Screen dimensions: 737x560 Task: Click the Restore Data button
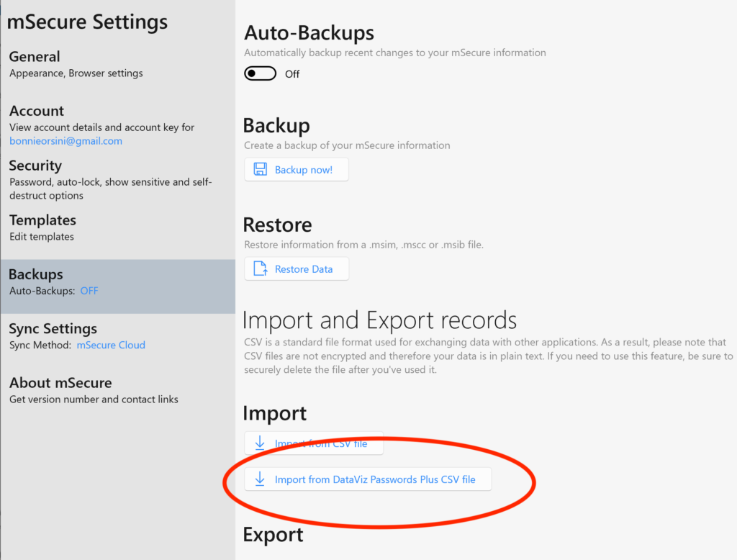pos(296,268)
